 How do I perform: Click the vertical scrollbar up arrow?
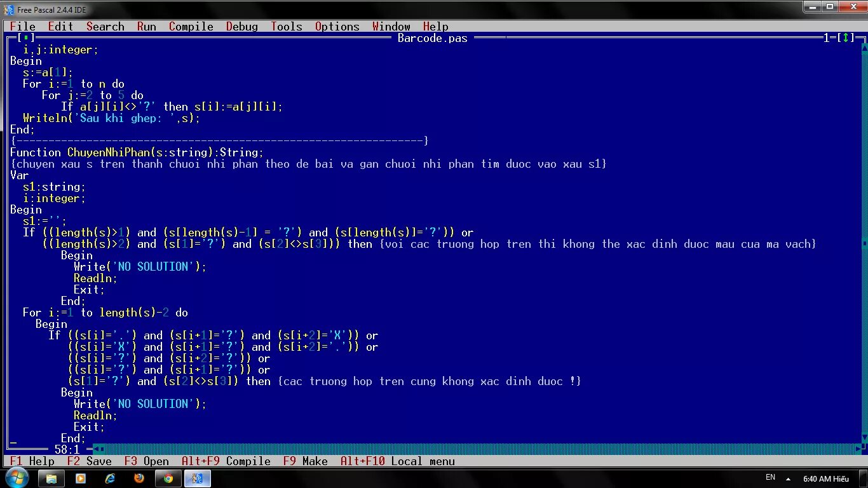coord(864,50)
